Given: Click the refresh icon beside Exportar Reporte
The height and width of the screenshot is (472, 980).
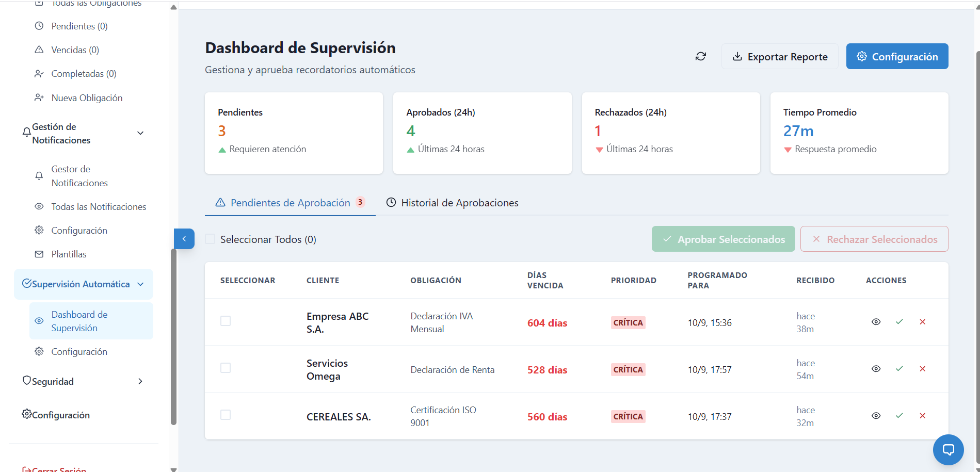Looking at the screenshot, I should coord(700,56).
